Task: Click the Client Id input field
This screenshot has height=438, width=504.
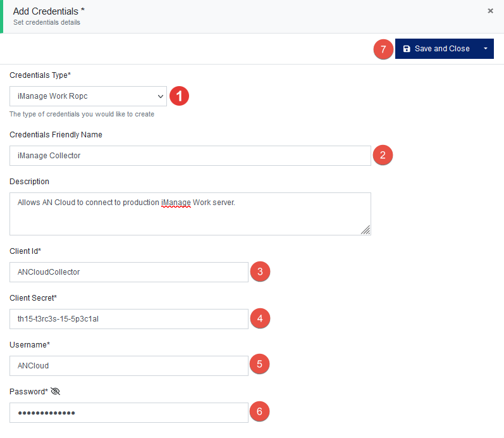Action: (129, 272)
